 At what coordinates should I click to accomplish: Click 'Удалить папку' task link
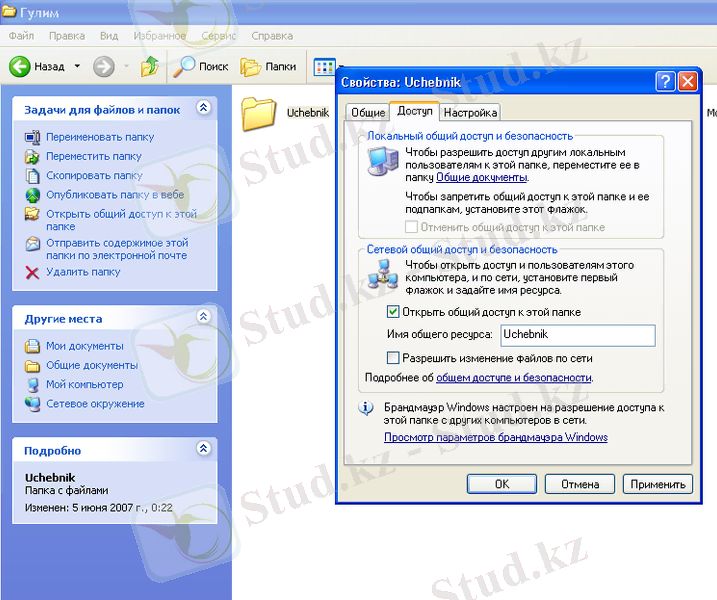pyautogui.click(x=83, y=272)
